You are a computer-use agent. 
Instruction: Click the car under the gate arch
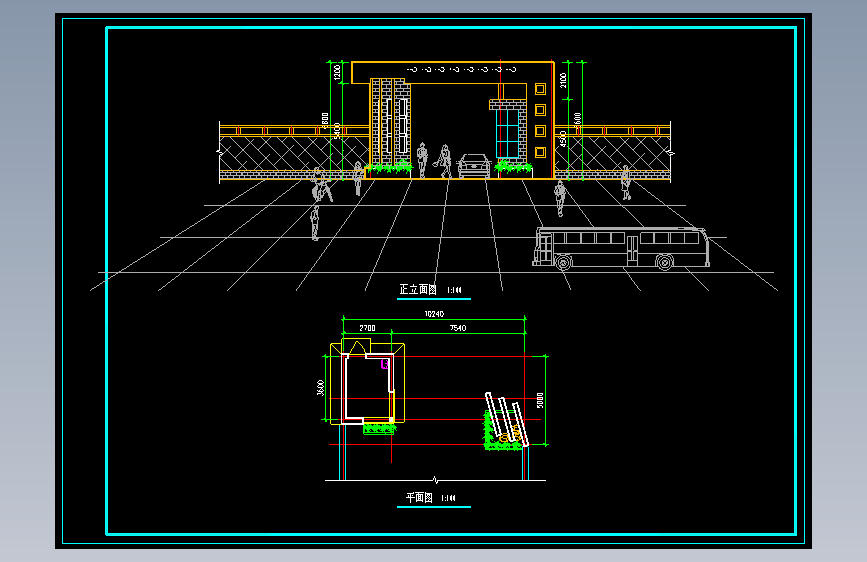click(474, 165)
